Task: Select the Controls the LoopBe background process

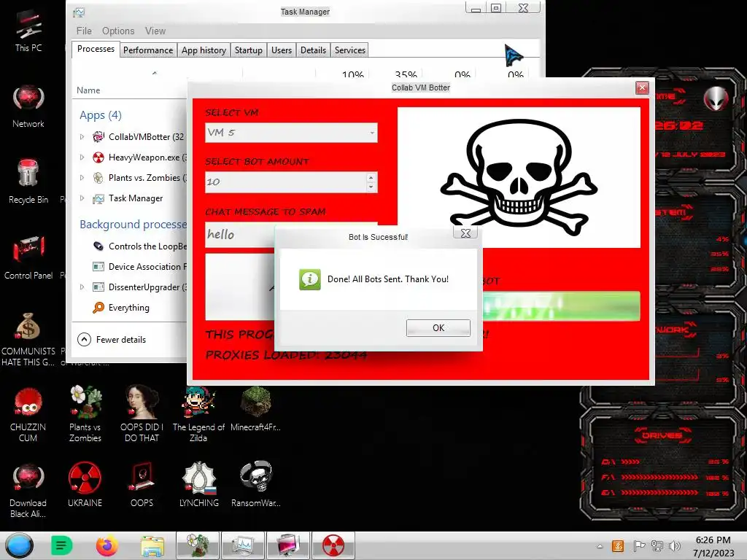Action: pyautogui.click(x=139, y=246)
